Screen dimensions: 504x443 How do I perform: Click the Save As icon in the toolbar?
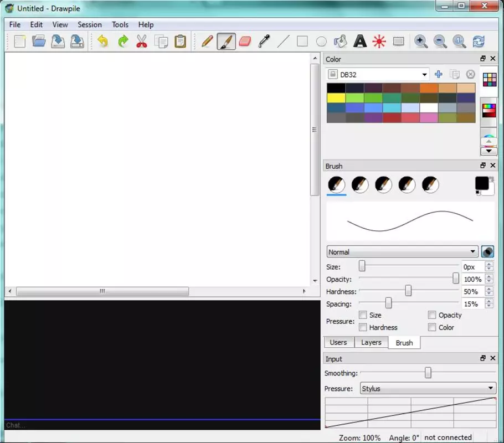tap(77, 42)
